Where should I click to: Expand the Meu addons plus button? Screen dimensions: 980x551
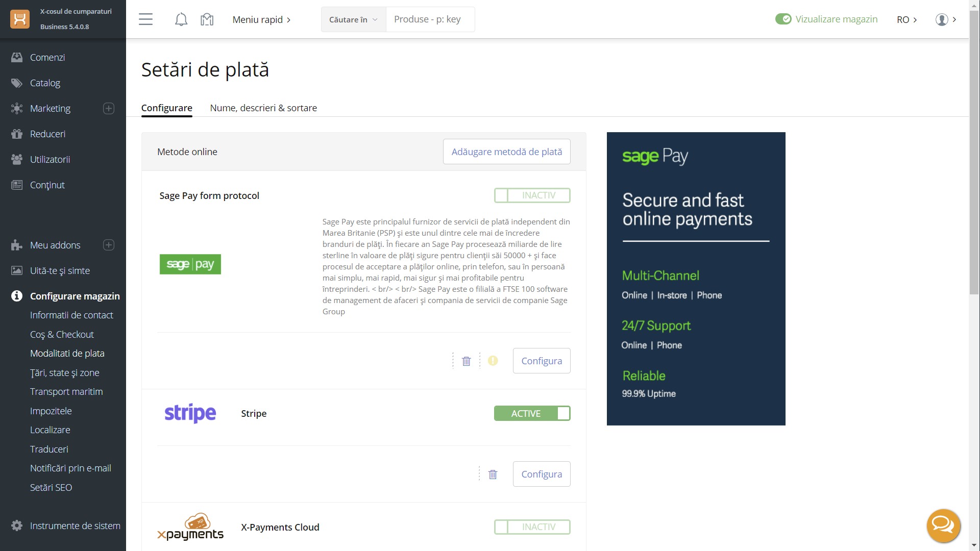(109, 245)
